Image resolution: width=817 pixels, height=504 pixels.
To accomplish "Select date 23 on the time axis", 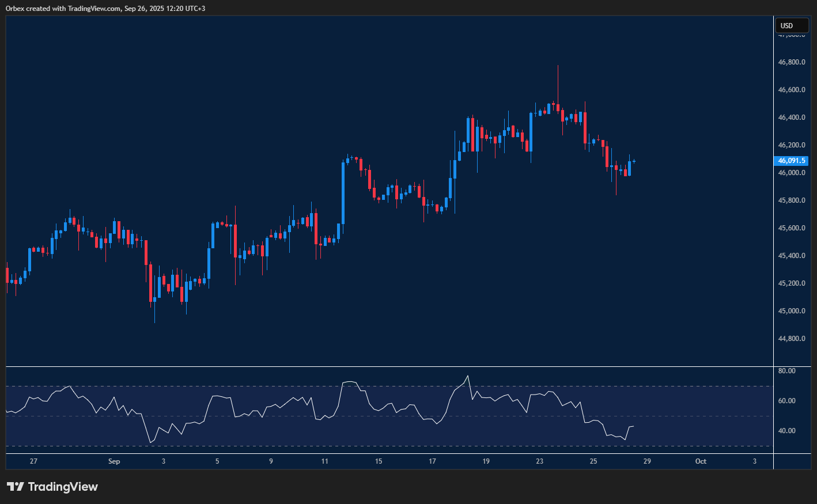I will tap(539, 461).
